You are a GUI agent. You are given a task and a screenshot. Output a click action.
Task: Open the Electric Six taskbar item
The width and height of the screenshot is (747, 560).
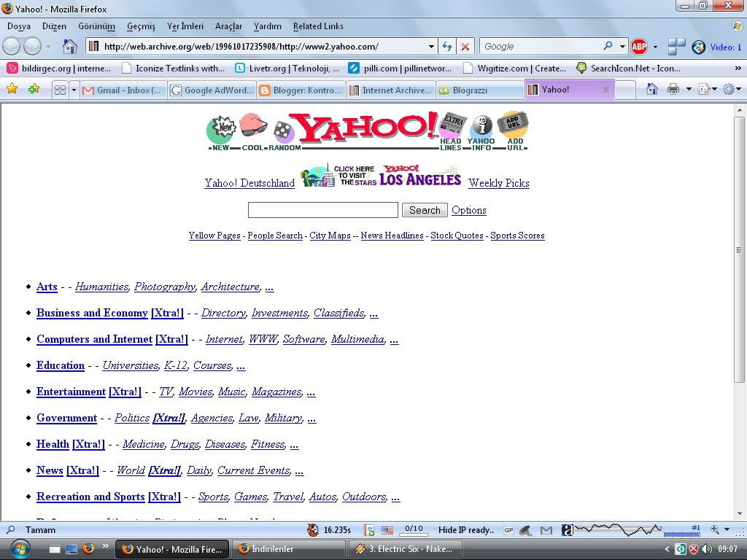406,549
